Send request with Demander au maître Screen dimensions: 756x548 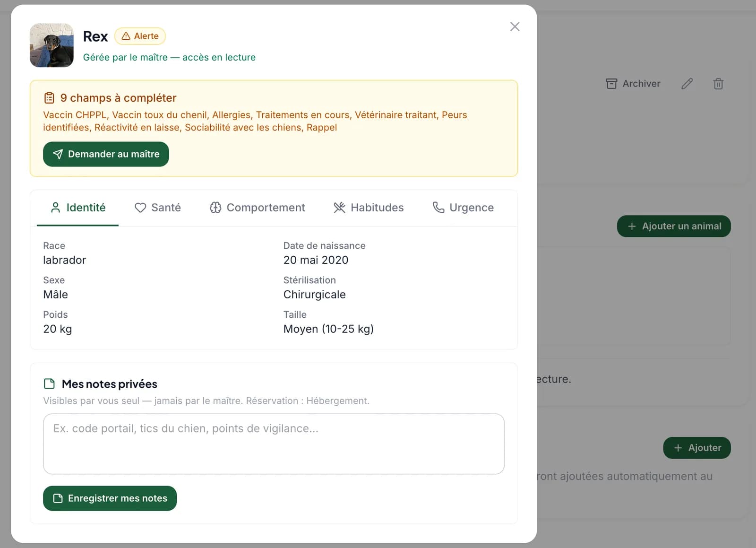click(x=106, y=154)
